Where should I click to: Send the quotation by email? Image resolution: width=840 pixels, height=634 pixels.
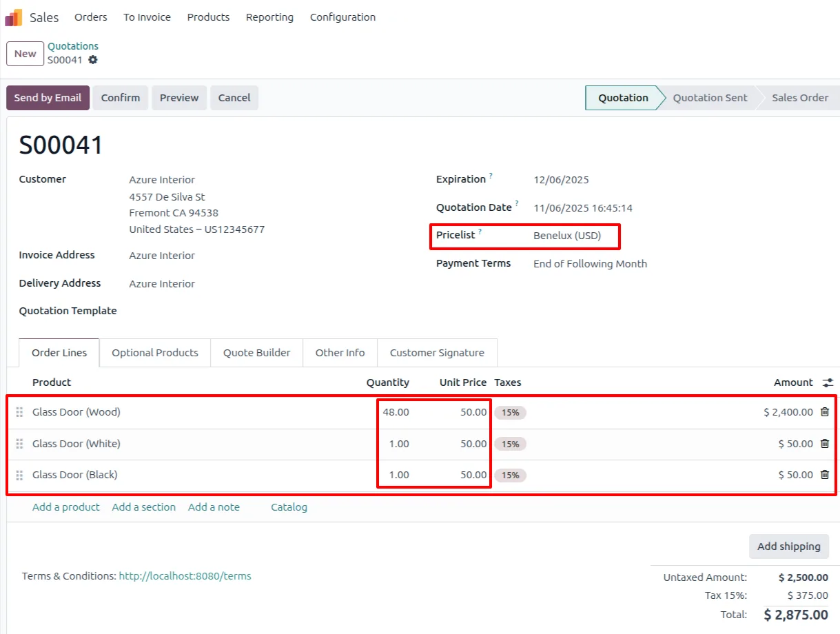[48, 98]
